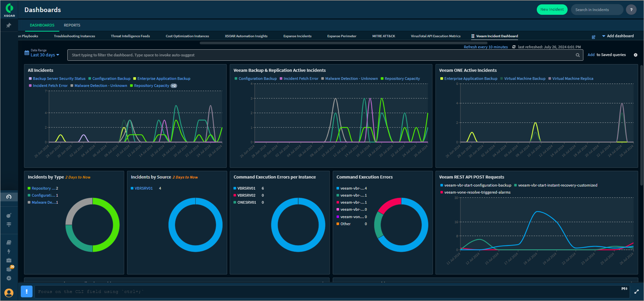Viewport: 644px width, 301px height.
Task: Open Expanse Incidents dashboard tab
Action: point(298,36)
